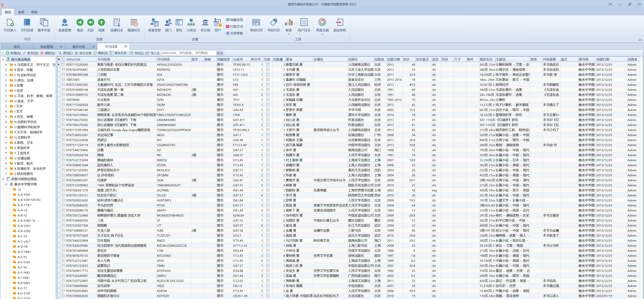This screenshot has height=299, width=644.
Task: Collapse the 衡水中学图书馆 tree node
Action: tap(6, 184)
